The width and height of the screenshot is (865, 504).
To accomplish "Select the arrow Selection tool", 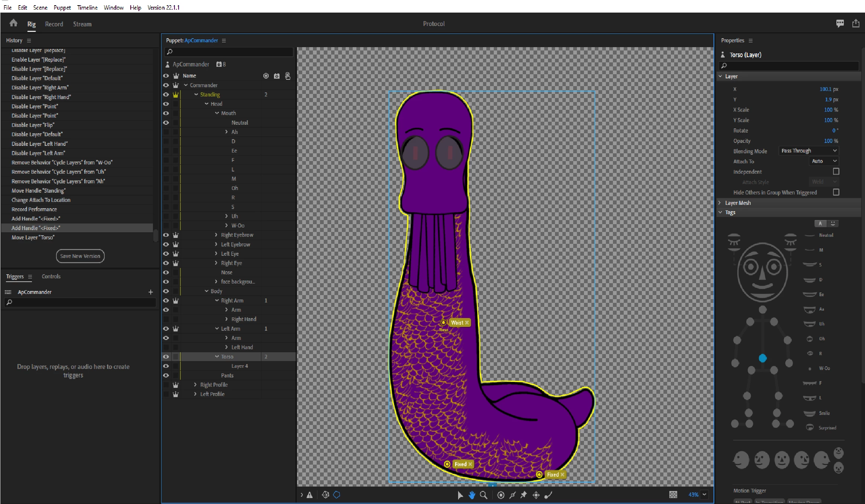I will (x=460, y=495).
